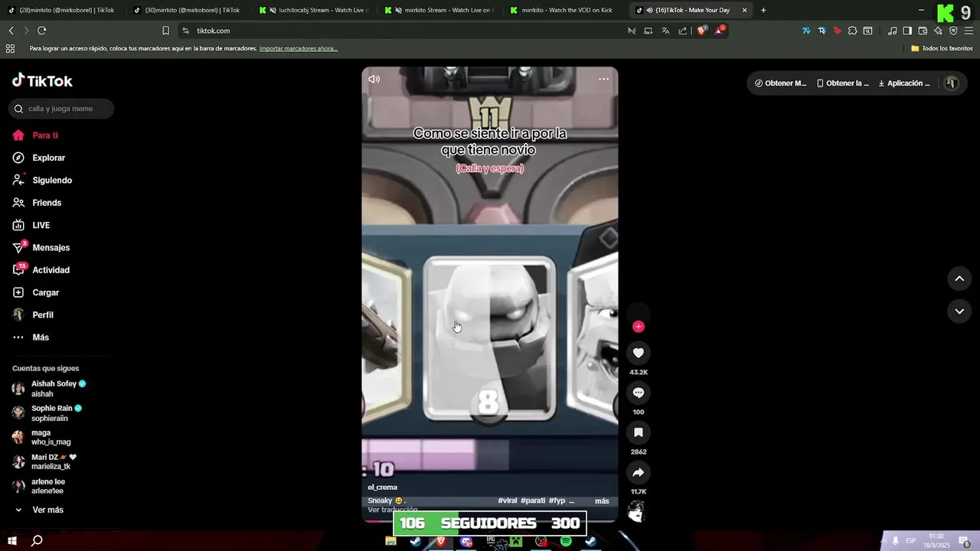Viewport: 980px width, 551px height.
Task: Click the Obtener M... button
Action: tap(781, 83)
